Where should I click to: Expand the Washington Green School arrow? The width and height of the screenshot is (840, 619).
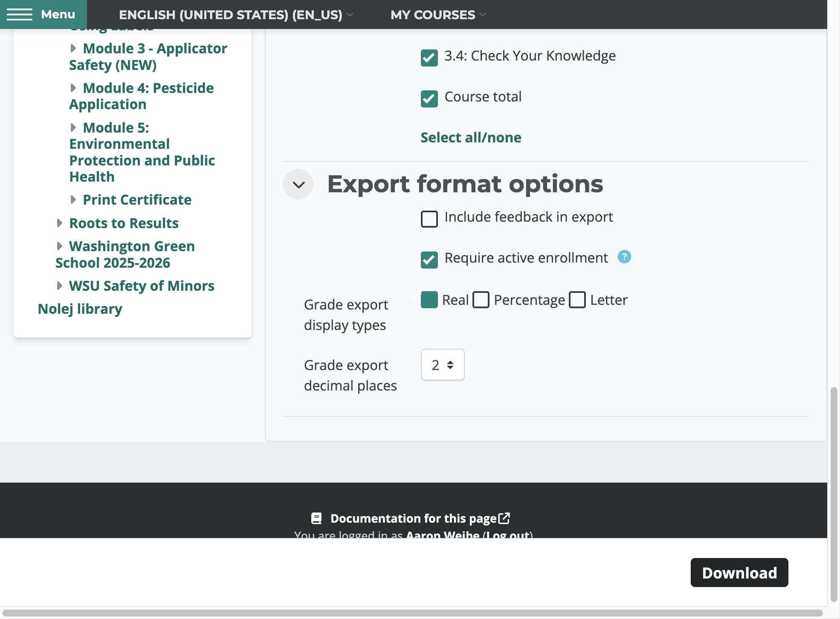click(x=60, y=246)
